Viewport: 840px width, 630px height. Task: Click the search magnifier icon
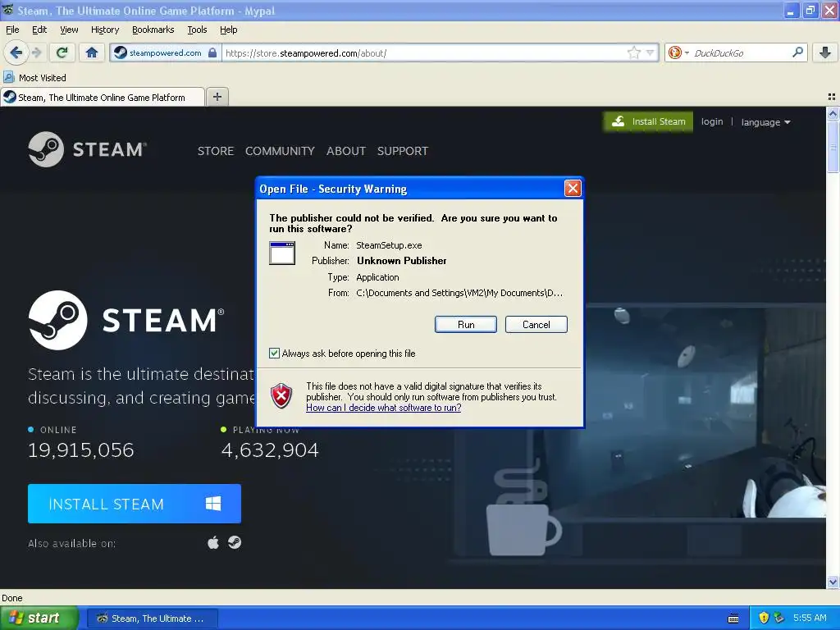(x=797, y=52)
